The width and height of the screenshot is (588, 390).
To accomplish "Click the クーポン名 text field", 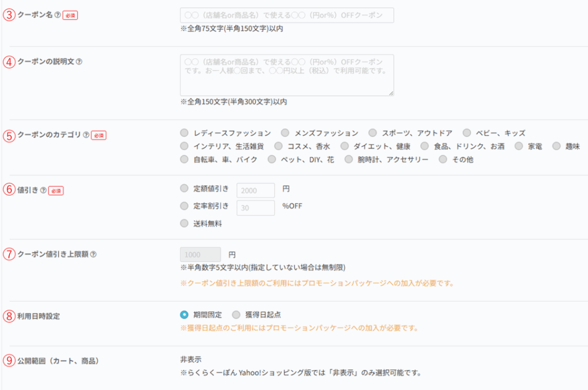I will click(x=287, y=15).
